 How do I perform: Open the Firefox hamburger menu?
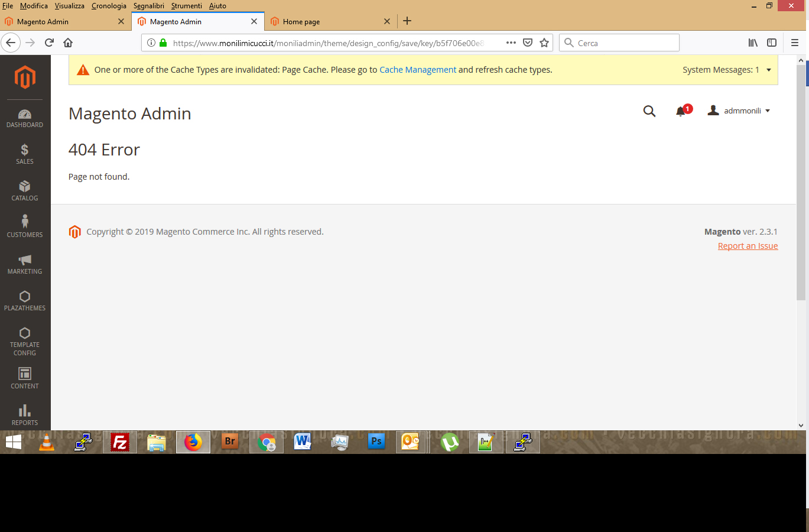[794, 43]
